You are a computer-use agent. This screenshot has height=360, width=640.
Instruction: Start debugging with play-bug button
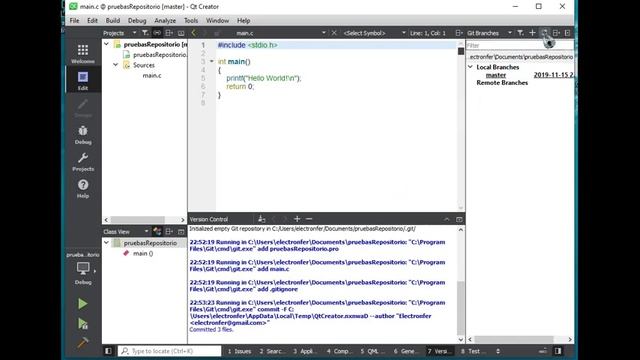pos(82,324)
